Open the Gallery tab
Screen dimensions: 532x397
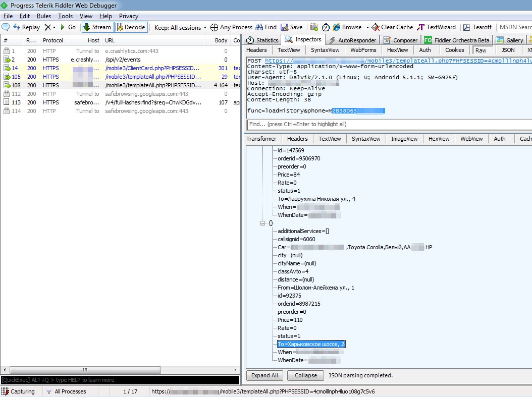point(510,40)
